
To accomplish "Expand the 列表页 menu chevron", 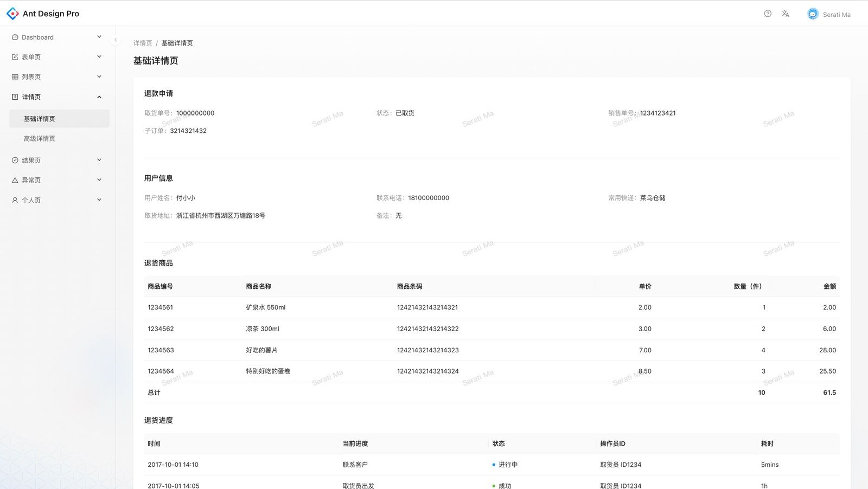I will coord(99,76).
